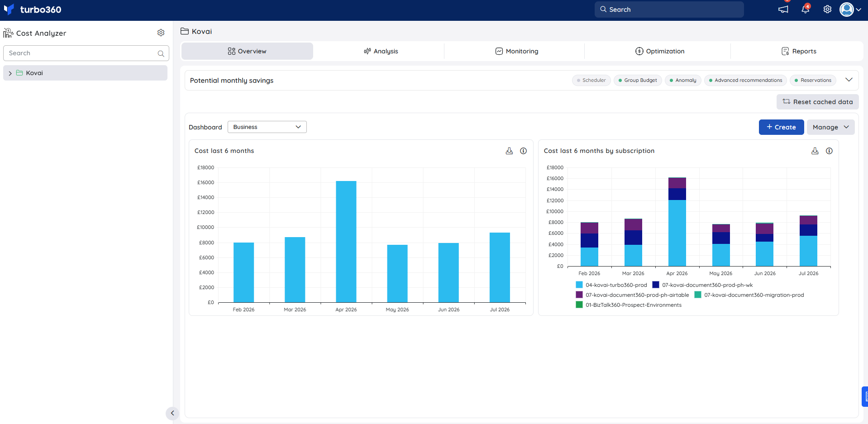The image size is (868, 424).
Task: Open global settings gear in header
Action: pos(827,10)
